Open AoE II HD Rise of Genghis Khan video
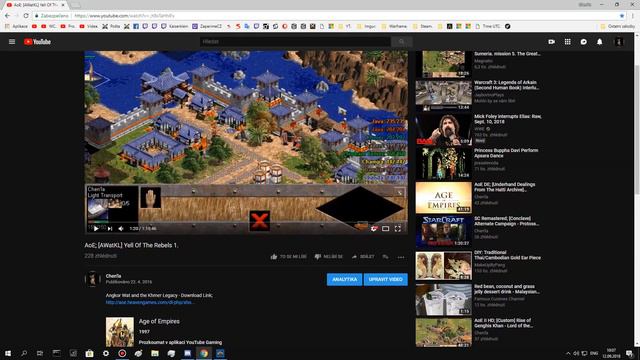Viewport: 640px width, 360px height. coord(503,323)
